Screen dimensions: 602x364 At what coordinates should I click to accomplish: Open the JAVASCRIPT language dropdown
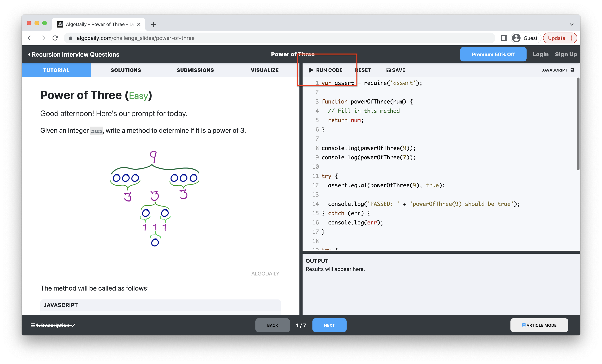558,70
